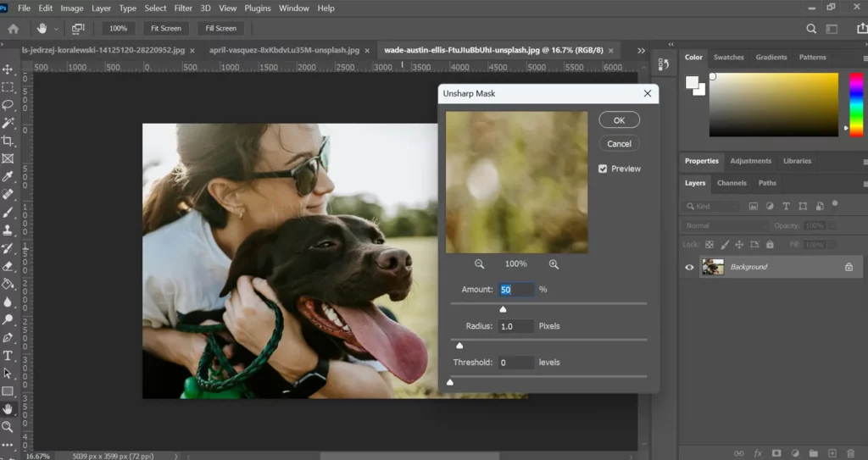Screen dimensions: 868x460
Task: Click the Fill Screen button
Action: pyautogui.click(x=220, y=28)
